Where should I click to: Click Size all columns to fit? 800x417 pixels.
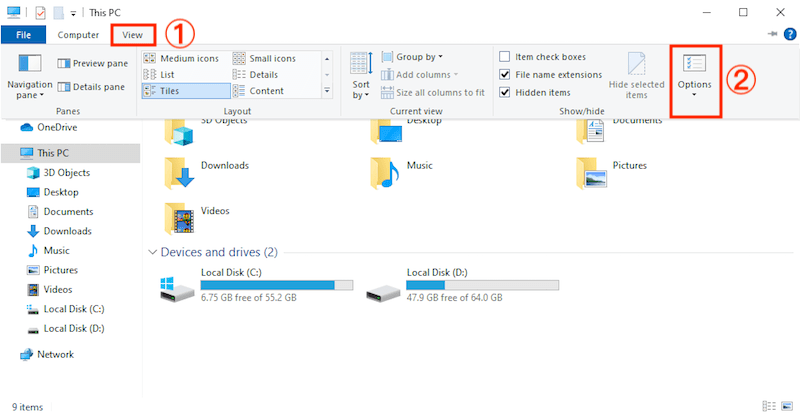coord(433,92)
